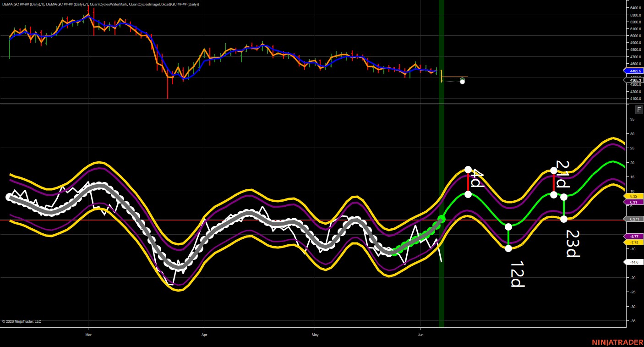Click the 23d cycle label
This screenshot has height=347, width=644.
573,243
